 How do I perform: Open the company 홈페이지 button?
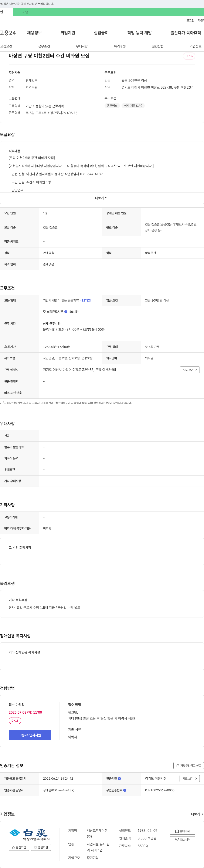point(182,831)
